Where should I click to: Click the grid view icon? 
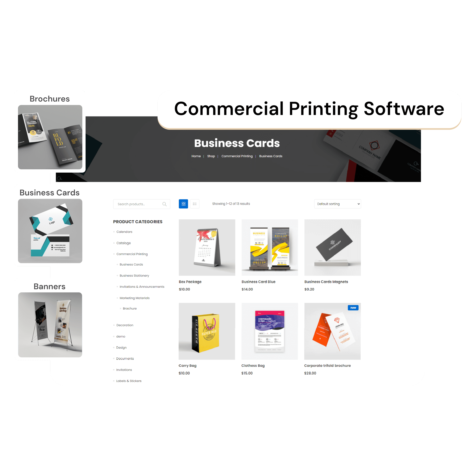(183, 204)
